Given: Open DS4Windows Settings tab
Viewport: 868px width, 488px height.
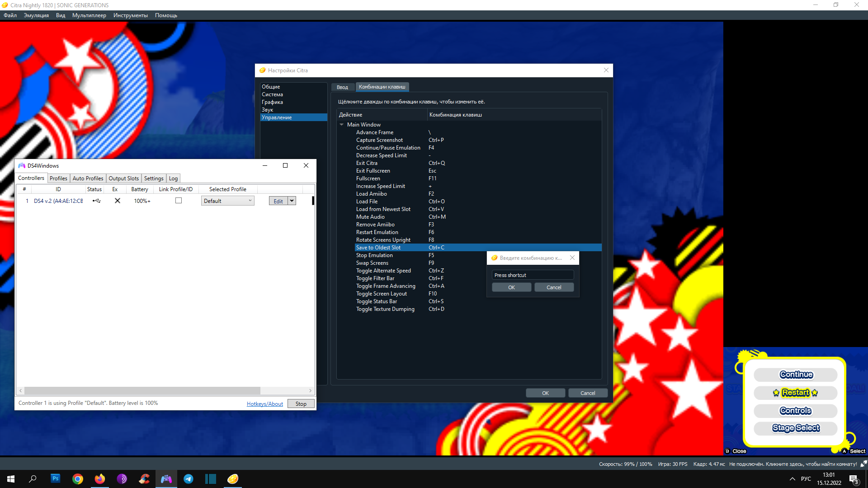Looking at the screenshot, I should [x=154, y=178].
